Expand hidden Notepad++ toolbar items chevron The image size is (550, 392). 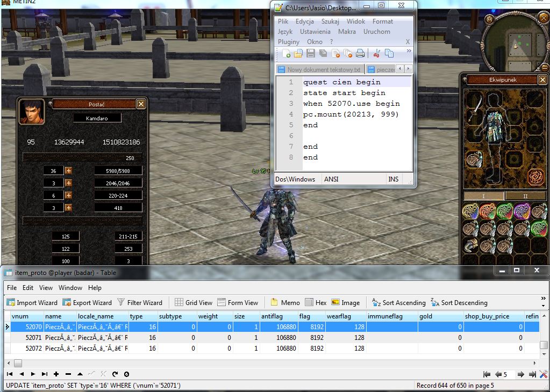coord(409,51)
